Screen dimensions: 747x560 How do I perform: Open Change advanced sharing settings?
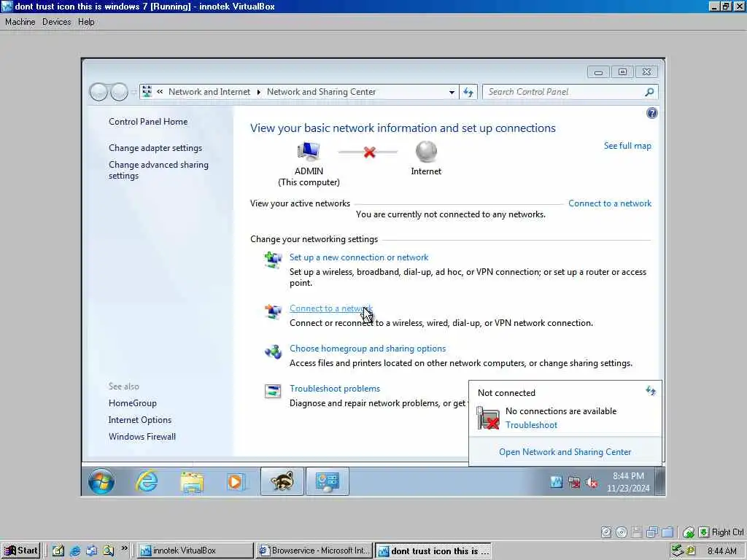click(x=158, y=170)
